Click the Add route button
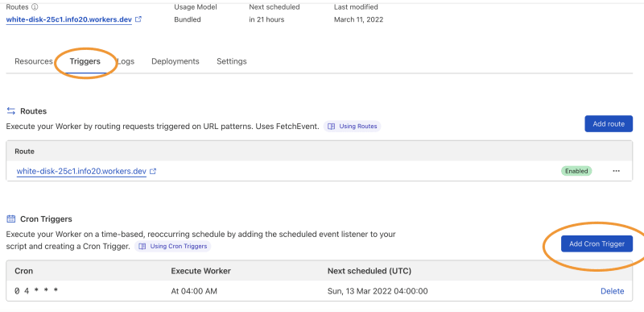The height and width of the screenshot is (312, 644). click(x=609, y=123)
